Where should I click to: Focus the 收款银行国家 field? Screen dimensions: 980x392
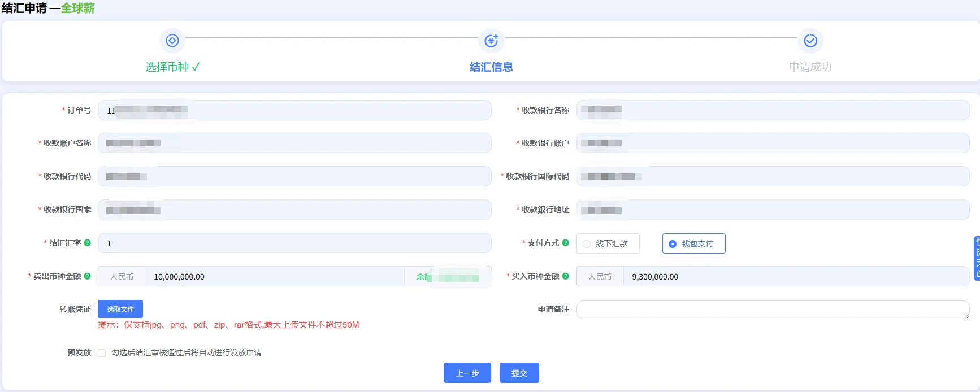point(294,210)
